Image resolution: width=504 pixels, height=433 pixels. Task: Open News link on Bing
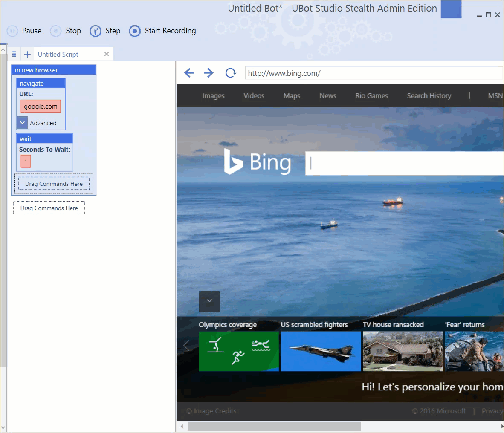[328, 96]
